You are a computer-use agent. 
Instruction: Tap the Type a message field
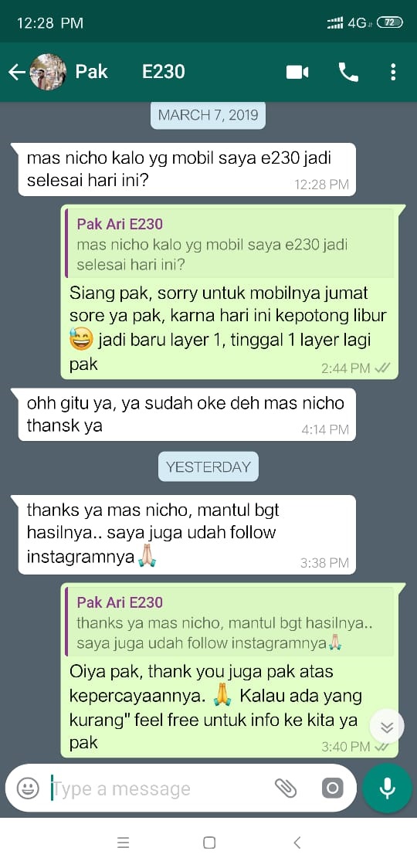click(x=161, y=788)
